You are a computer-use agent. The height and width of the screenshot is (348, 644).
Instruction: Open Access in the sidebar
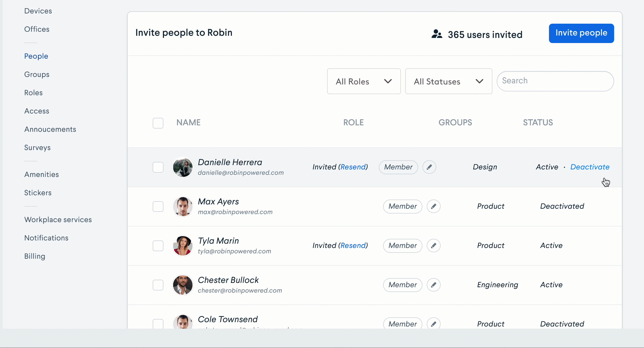(37, 111)
